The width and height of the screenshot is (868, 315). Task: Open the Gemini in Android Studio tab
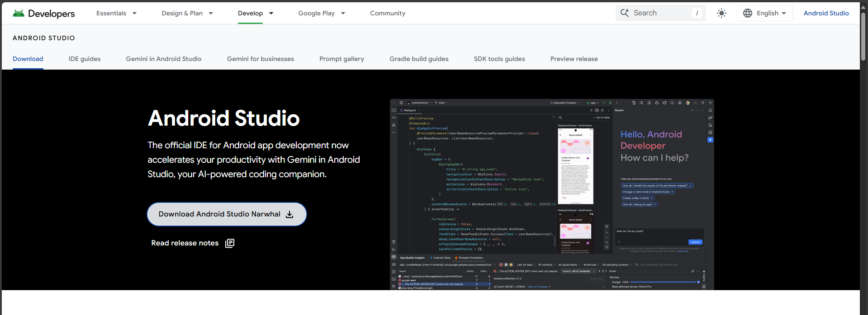click(x=164, y=59)
